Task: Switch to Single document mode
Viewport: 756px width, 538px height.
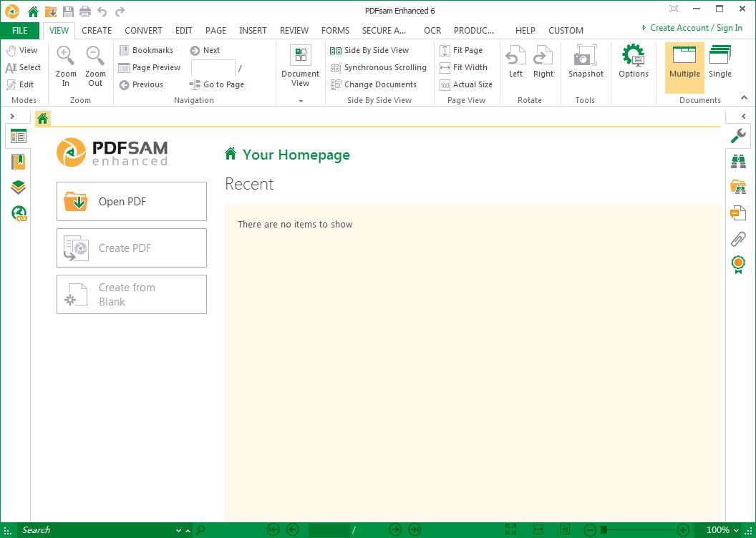Action: coord(719,62)
